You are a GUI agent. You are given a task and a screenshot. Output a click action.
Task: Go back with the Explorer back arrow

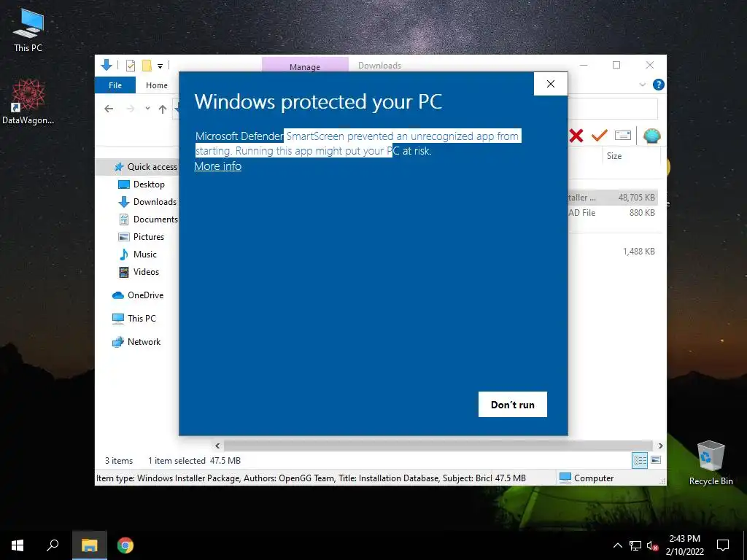pos(109,109)
